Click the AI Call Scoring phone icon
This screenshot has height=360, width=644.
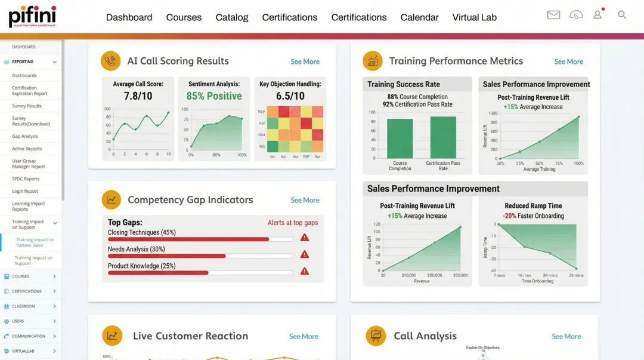[x=112, y=60]
